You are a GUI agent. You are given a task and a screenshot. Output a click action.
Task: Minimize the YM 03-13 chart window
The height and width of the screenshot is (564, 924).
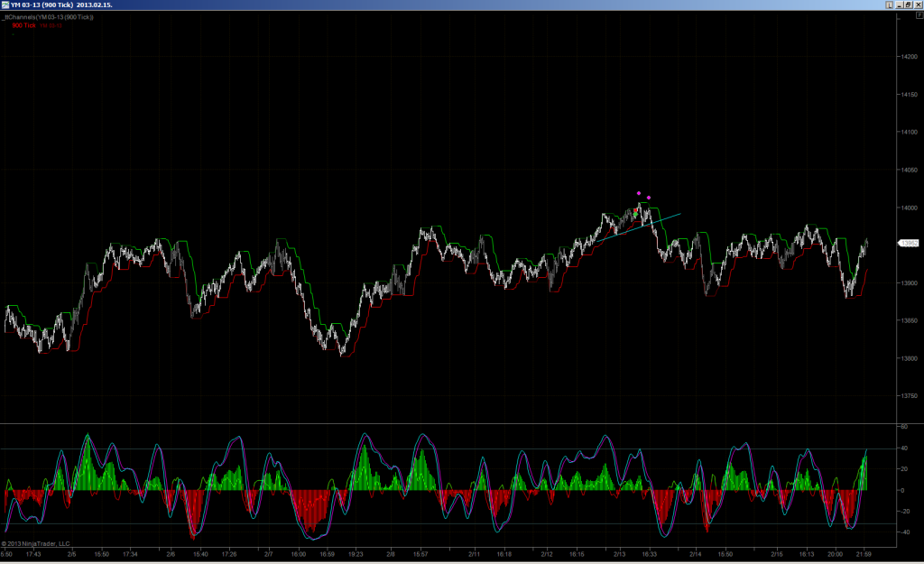pos(900,5)
